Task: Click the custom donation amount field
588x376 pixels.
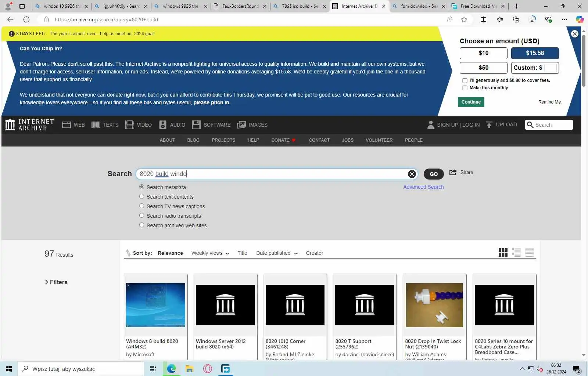Action: (551, 68)
